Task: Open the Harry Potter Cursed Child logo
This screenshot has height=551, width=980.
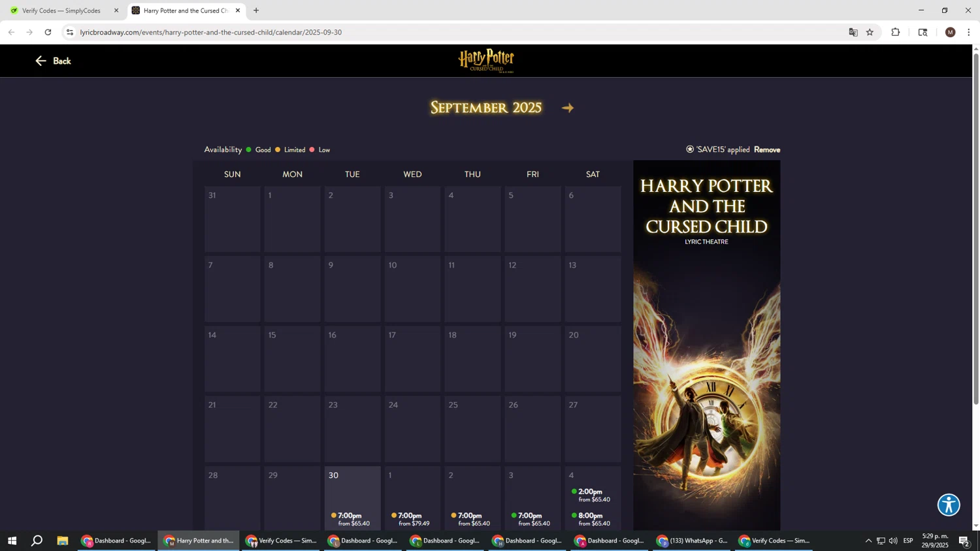Action: 486,61
